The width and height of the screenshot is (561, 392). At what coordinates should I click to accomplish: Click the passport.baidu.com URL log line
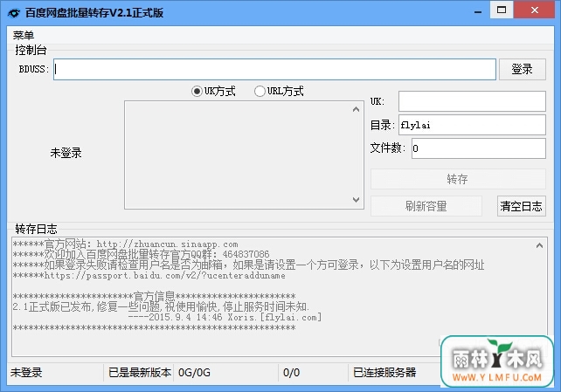[149, 276]
